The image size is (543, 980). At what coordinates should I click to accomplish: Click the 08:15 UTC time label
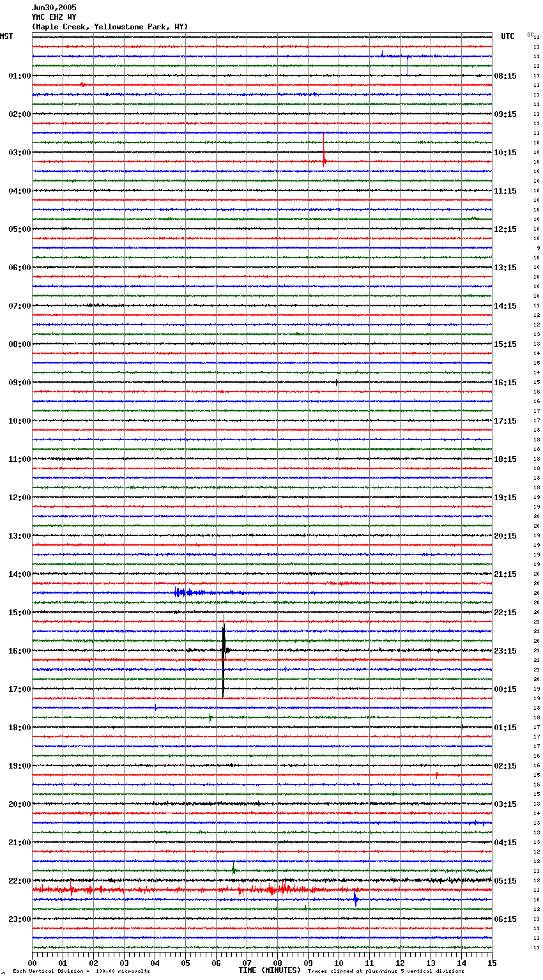click(505, 76)
